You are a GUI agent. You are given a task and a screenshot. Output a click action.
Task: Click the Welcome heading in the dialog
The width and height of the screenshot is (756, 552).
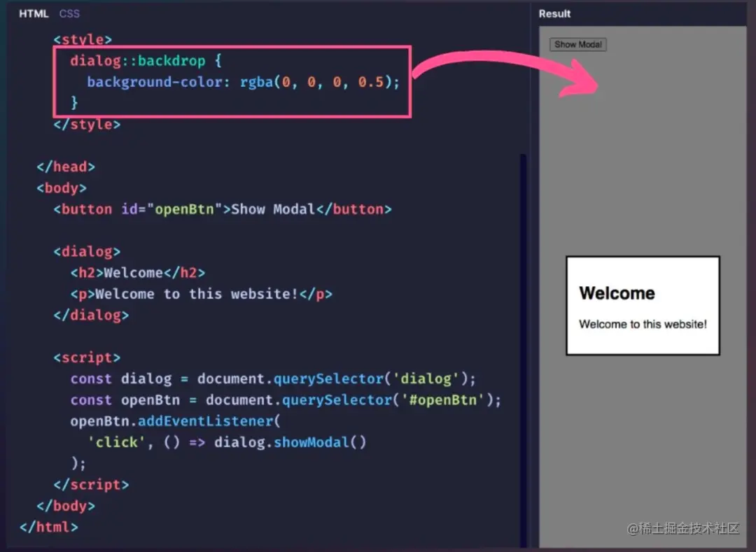pyautogui.click(x=617, y=293)
